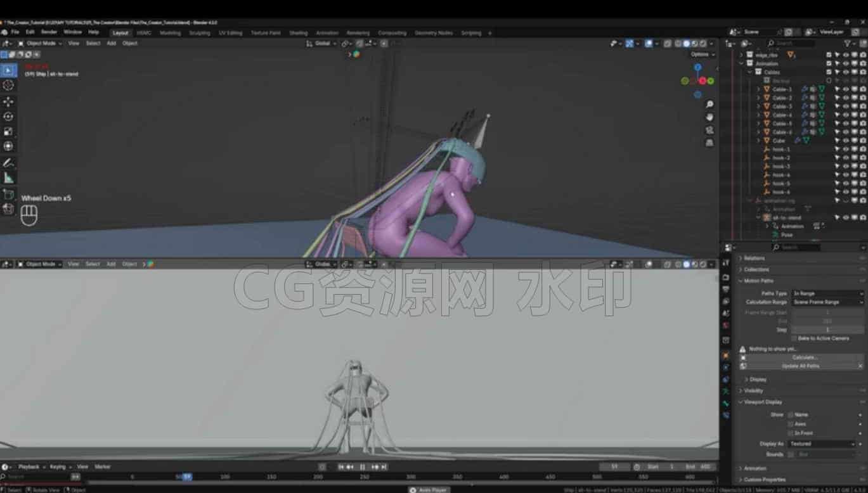Toggle the camera view icon in the viewport

click(x=709, y=130)
